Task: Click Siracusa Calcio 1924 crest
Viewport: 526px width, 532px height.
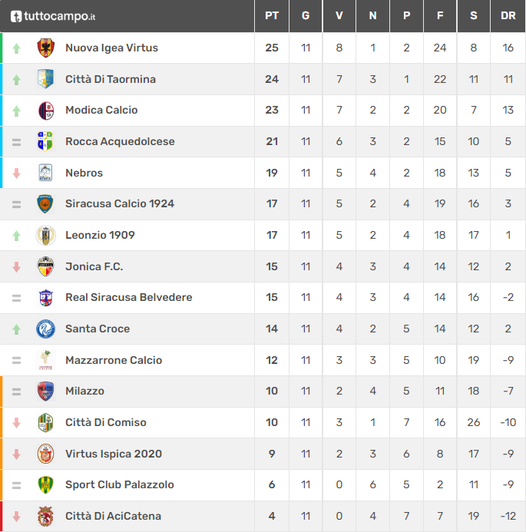Action: [45, 204]
